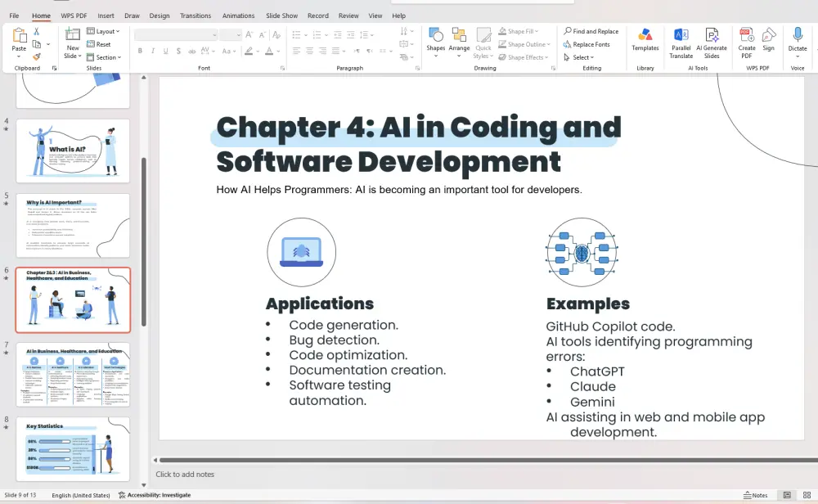Toggle text Shadow formatting
This screenshot has height=504, width=818.
coord(178,51)
